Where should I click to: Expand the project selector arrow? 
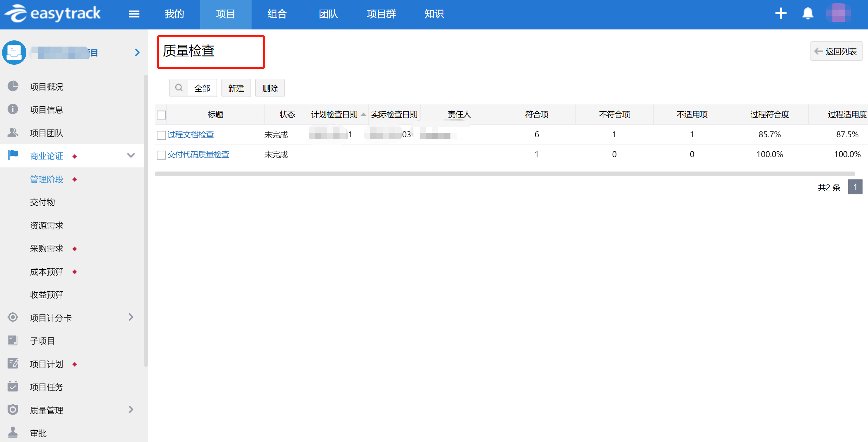point(137,52)
